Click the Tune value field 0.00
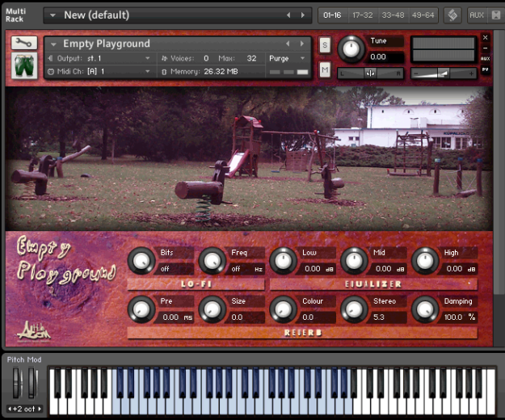Screen dimensions: 505x420 386,57
